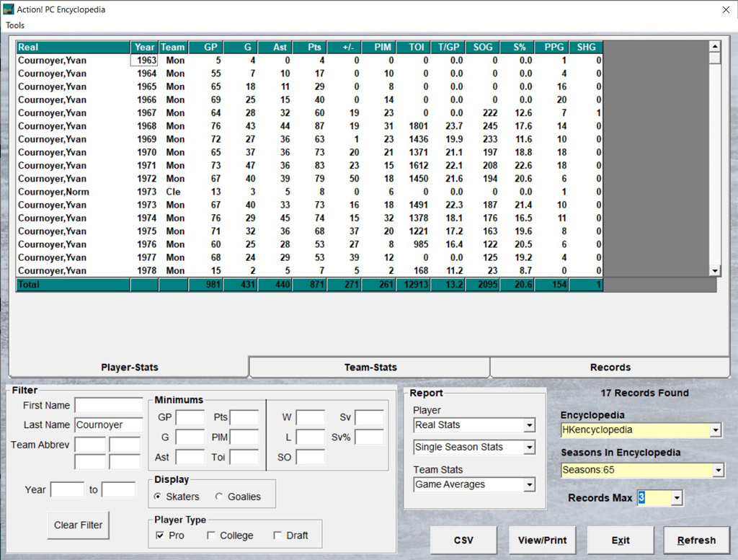738x560 pixels.
Task: Open the Tools menu
Action: [15, 25]
